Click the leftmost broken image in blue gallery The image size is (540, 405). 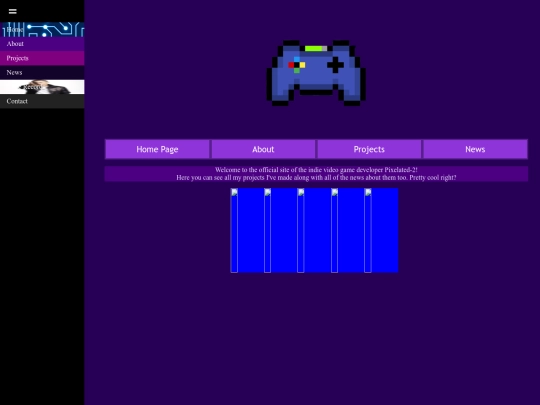[234, 230]
